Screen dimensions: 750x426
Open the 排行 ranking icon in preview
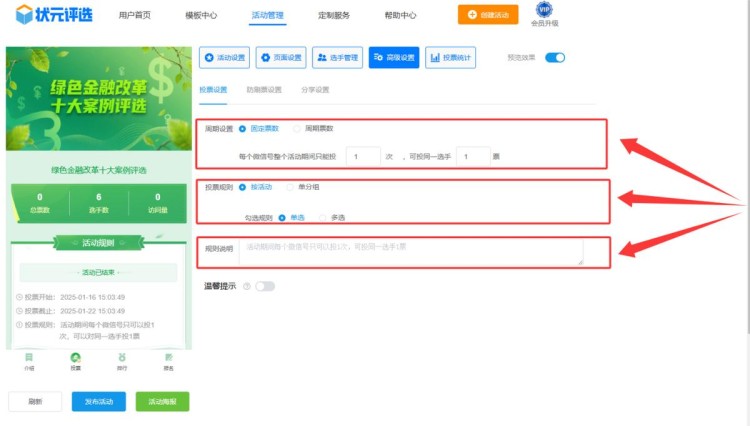pos(122,358)
